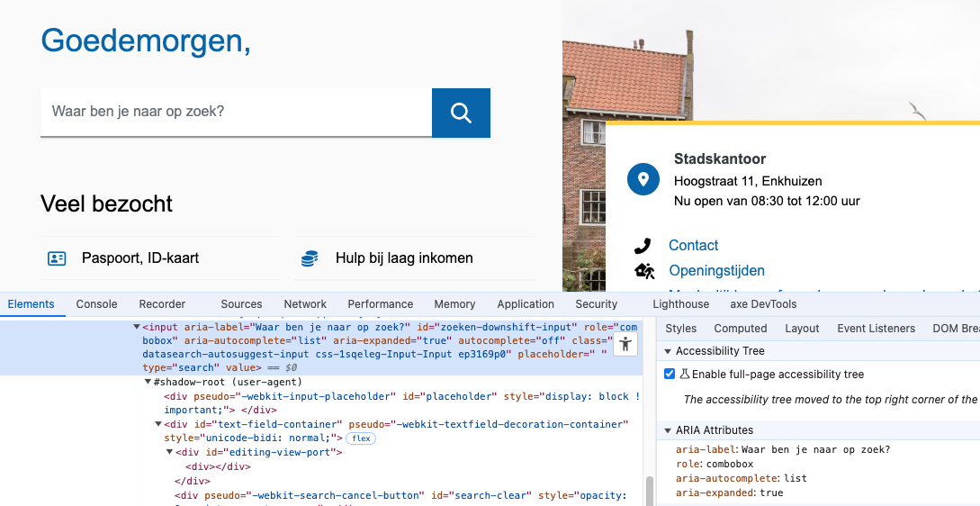Collapse the Accessibility Tree section

668,351
